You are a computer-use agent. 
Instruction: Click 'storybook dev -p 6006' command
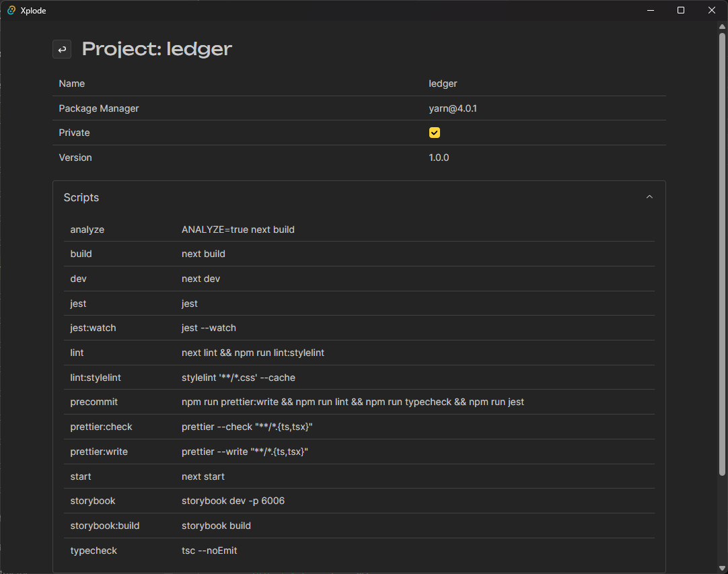[x=233, y=501]
